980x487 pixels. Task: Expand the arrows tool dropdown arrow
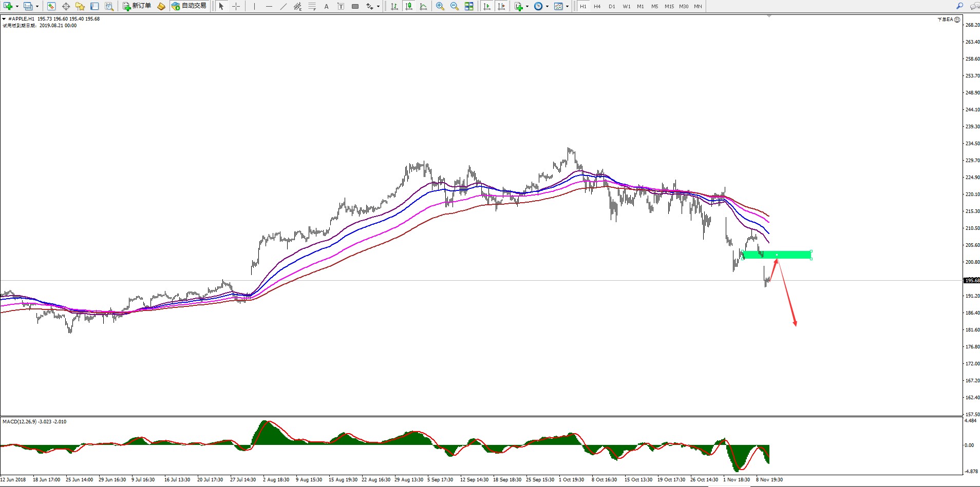(379, 7)
